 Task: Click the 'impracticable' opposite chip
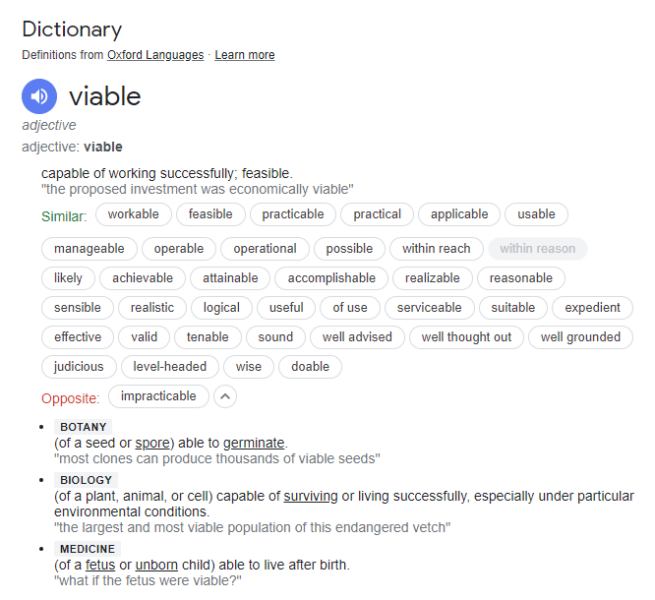pyautogui.click(x=159, y=397)
